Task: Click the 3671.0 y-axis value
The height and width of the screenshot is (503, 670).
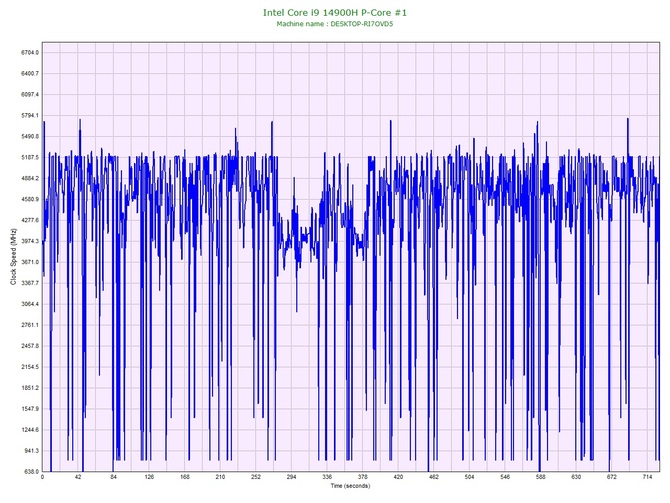Action: (x=30, y=262)
